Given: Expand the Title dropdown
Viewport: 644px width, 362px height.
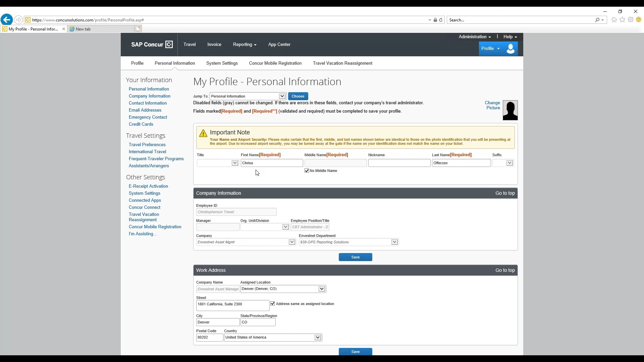Looking at the screenshot, I should coord(235,163).
